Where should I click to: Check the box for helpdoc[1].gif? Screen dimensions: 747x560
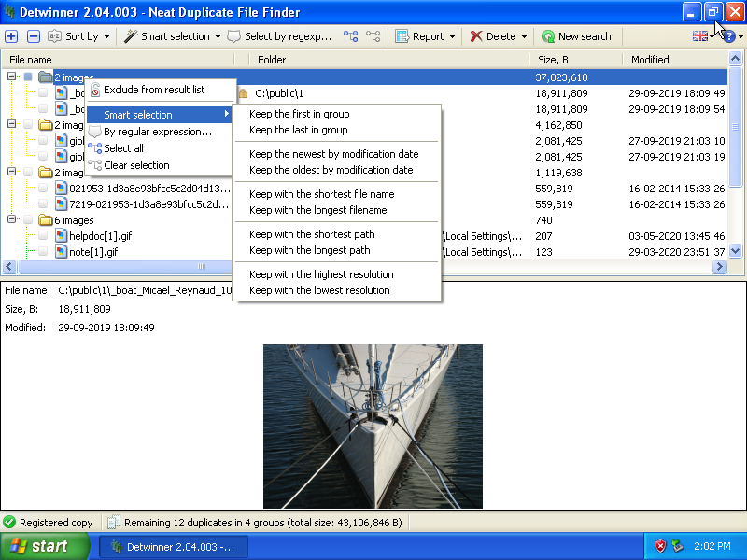(43, 236)
